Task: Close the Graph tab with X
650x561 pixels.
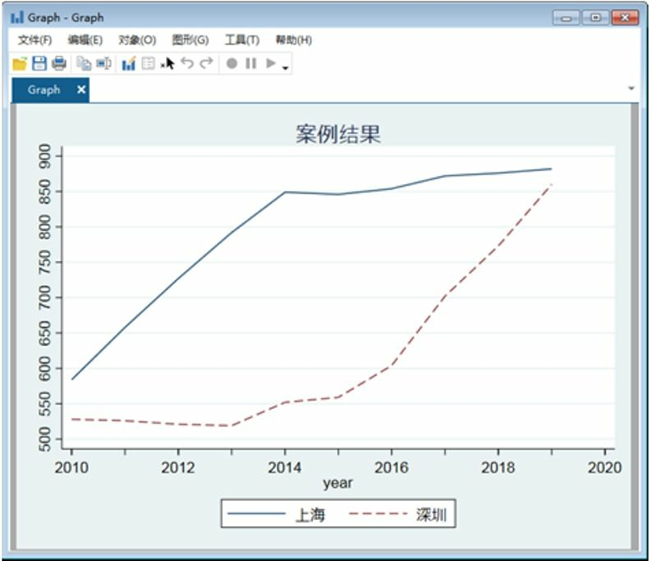Action: point(81,90)
